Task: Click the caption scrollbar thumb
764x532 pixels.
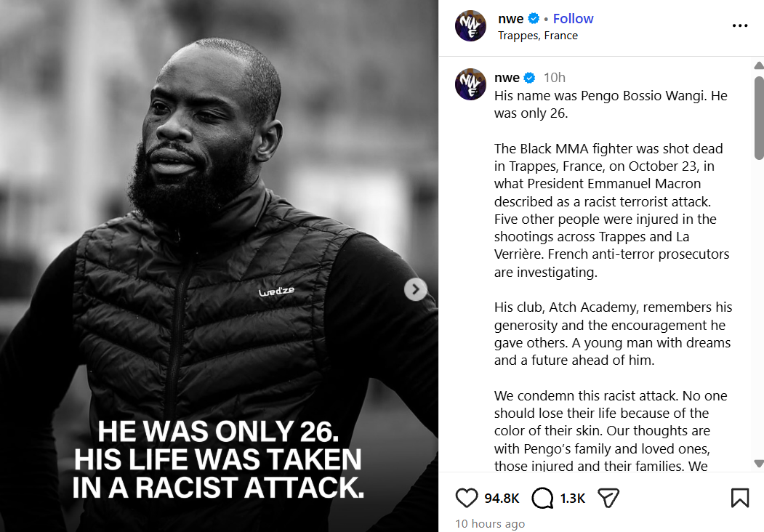Action: point(759,118)
